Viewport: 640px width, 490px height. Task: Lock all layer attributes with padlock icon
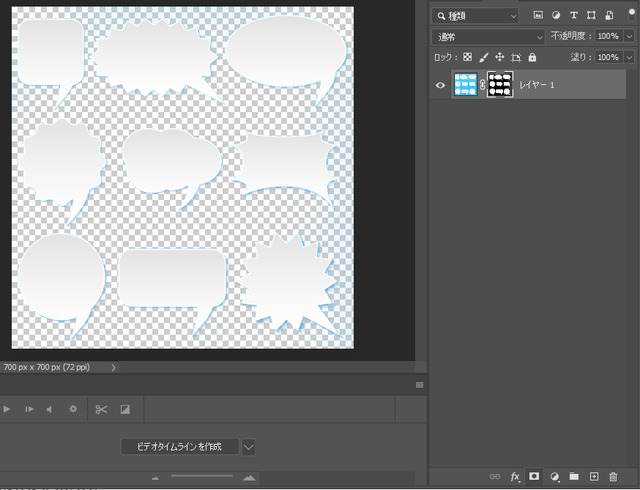532,57
